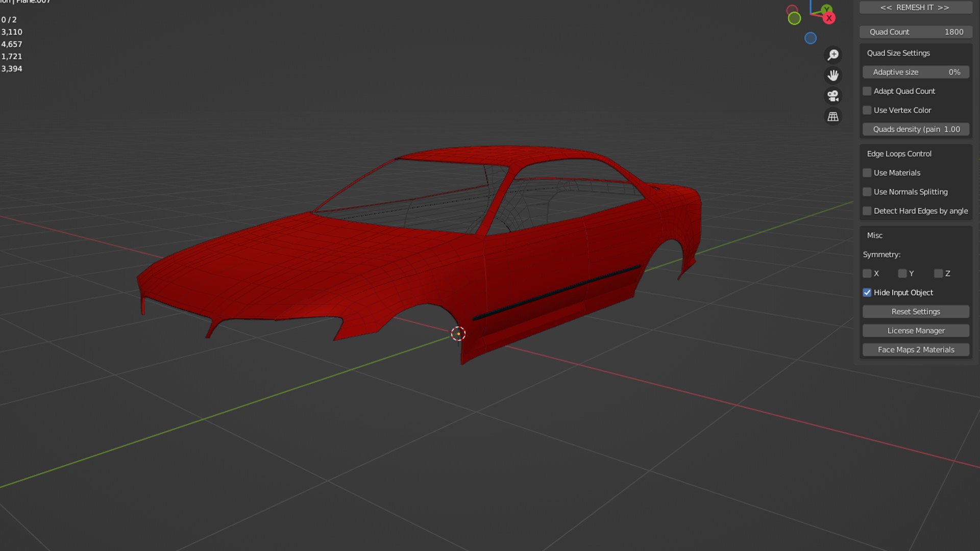
Task: Click the Quad Count value field
Action: 916,32
